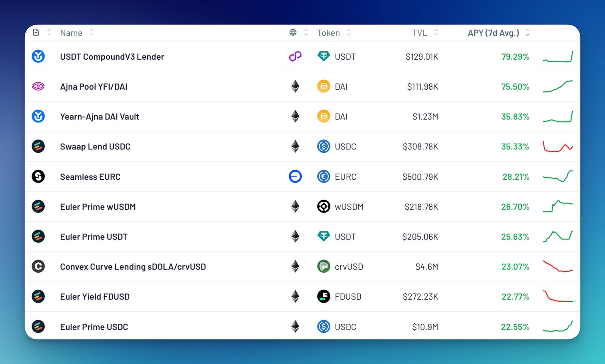Screen dimensions: 605x364
Task: Open Euler Yield FDUSD vault
Action: (x=95, y=297)
